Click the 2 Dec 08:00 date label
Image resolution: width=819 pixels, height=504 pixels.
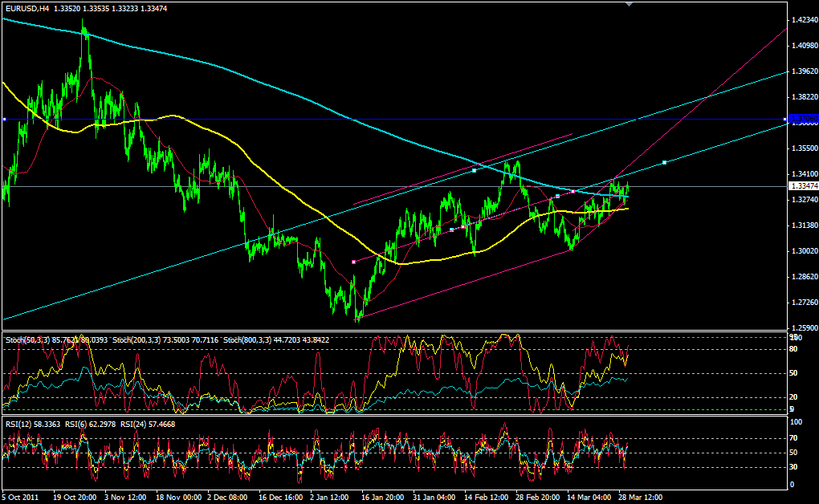[227, 498]
